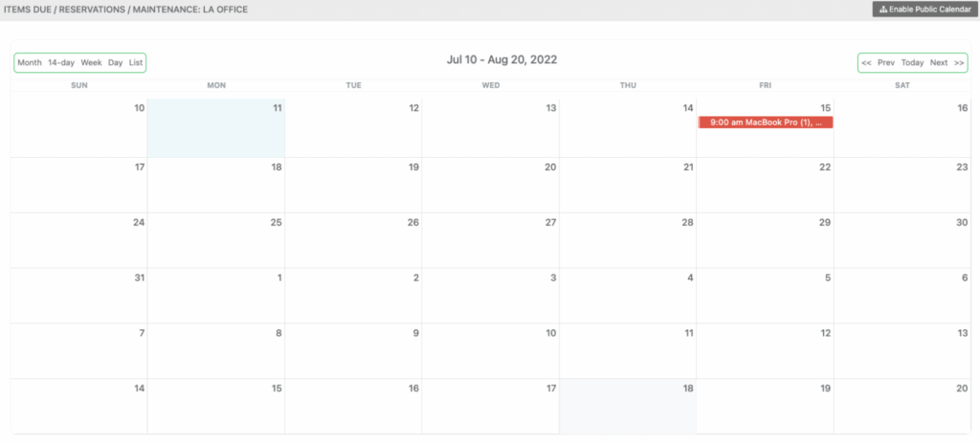Click the Items Due / Reservations / Maintenance heading
The width and height of the screenshot is (980, 445).
point(125,10)
